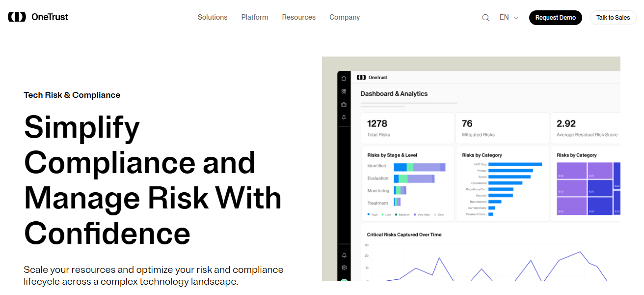Select the 2.92 Average Residual Risk Score card
This screenshot has height=295, width=644.
coord(586,128)
